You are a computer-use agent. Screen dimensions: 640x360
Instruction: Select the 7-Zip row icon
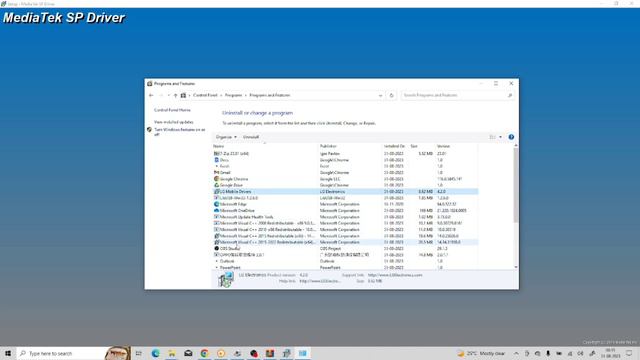click(216, 153)
